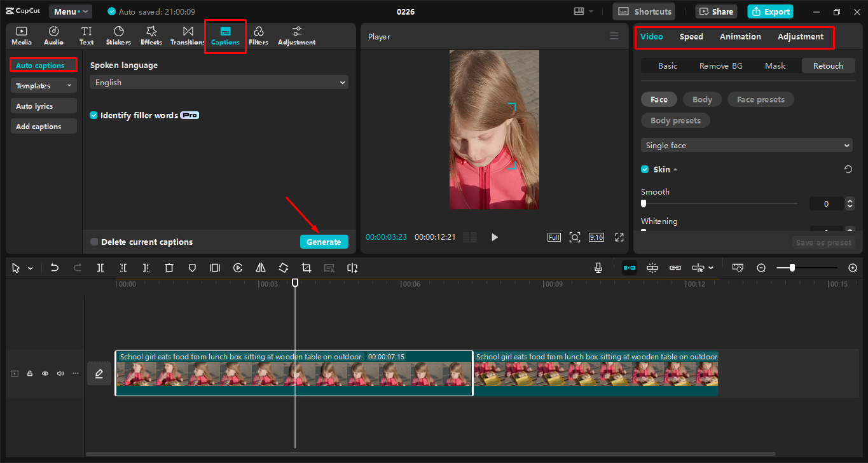The image size is (868, 463).
Task: Open the Menu dropdown in the title bar
Action: click(70, 11)
